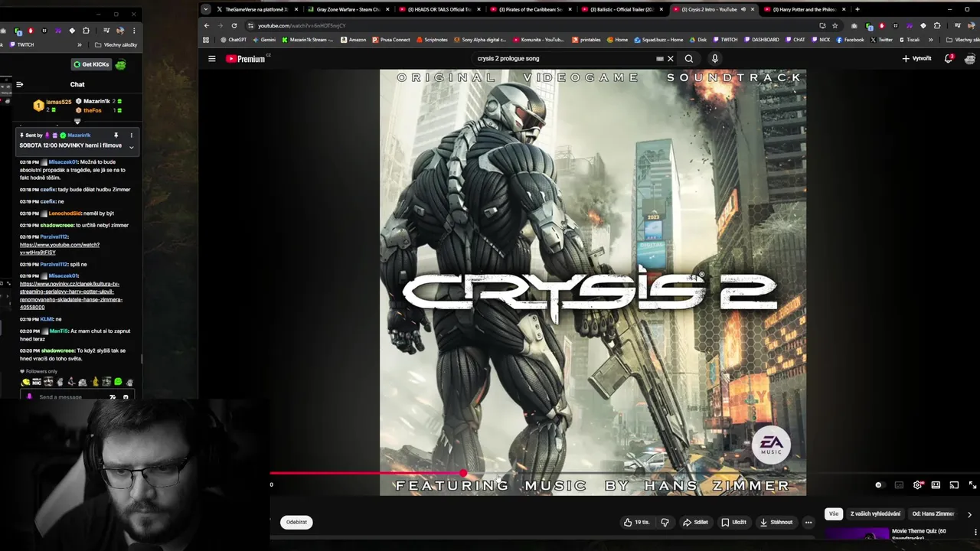Unpin the pinned chat message icon
This screenshot has width=980, height=551.
coord(116,135)
